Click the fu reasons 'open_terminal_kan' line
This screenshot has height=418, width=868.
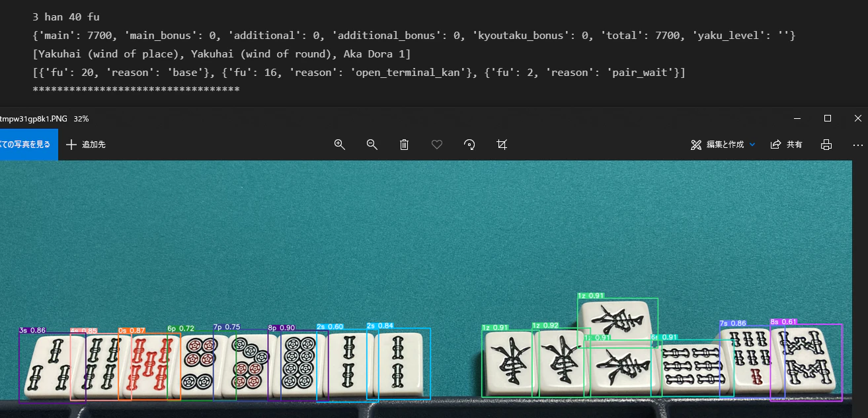pos(358,72)
